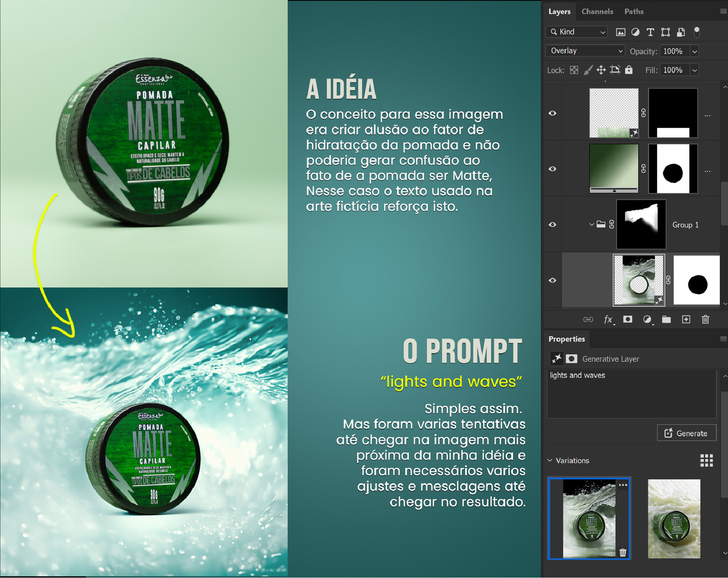Toggle layer filtering on/off switch

(697, 32)
